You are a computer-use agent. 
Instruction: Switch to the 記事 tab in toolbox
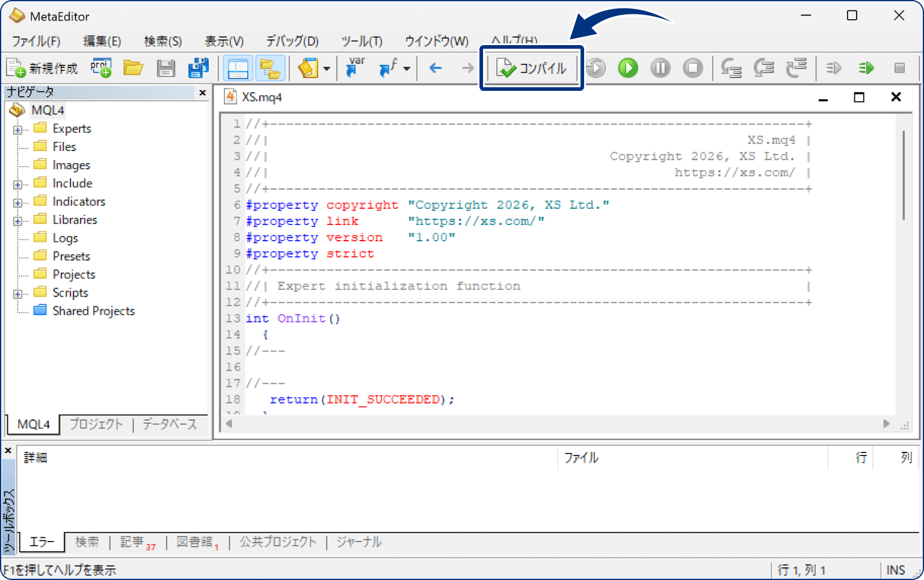click(x=132, y=542)
